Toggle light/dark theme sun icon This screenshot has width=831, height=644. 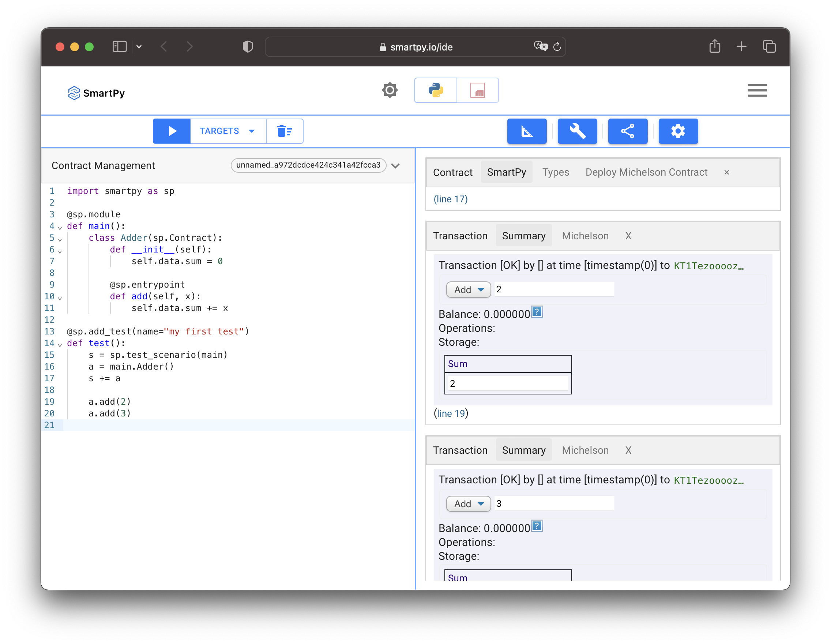[x=390, y=90]
